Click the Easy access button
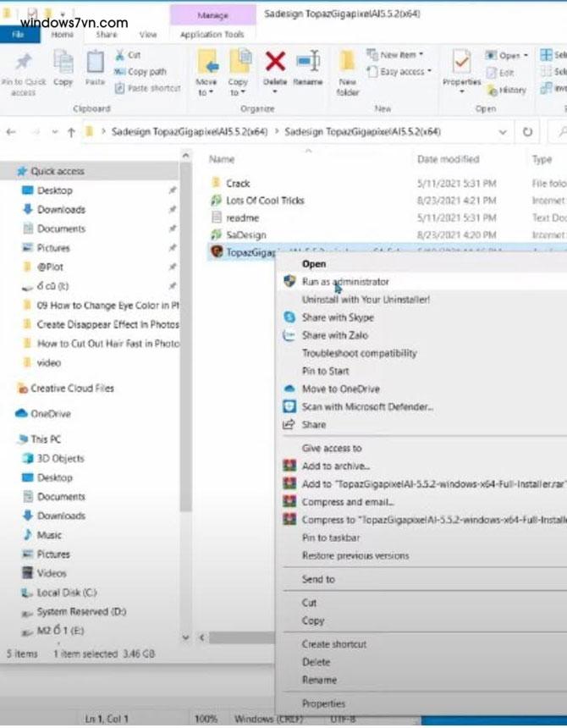The width and height of the screenshot is (567, 728). pos(405,72)
